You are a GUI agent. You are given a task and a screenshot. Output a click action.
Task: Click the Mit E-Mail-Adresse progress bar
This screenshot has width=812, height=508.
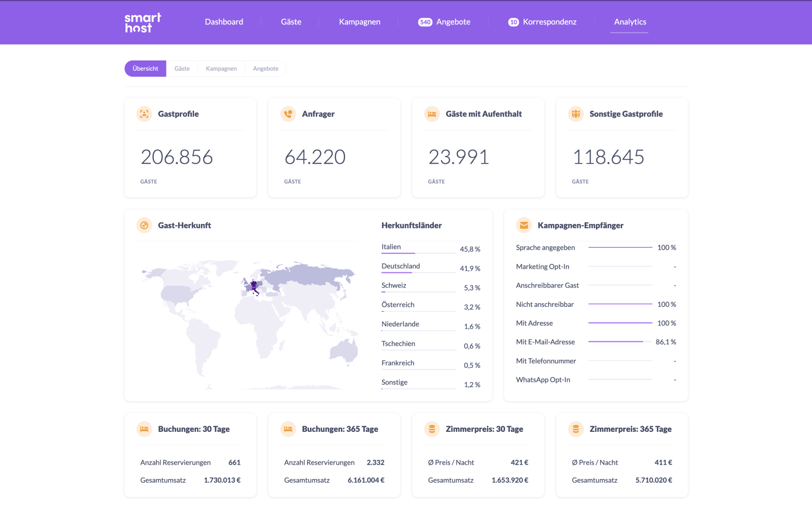(620, 342)
